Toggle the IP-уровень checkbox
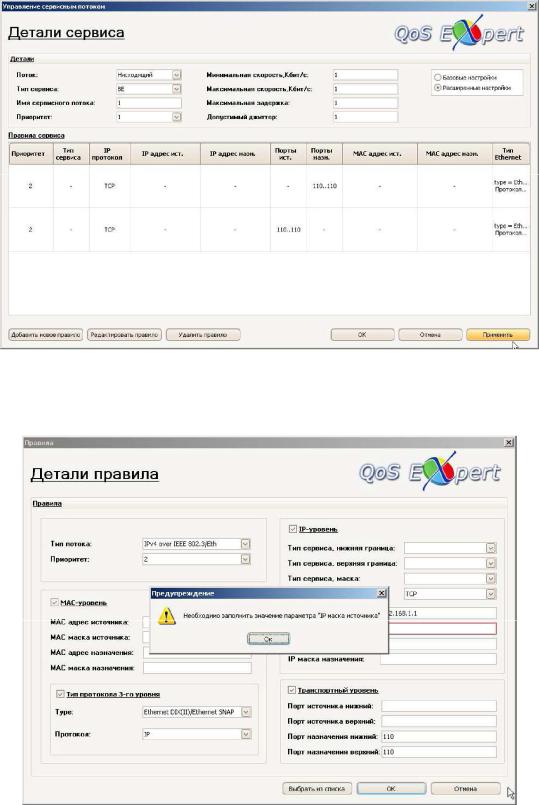The height and width of the screenshot is (805, 539). point(293,529)
